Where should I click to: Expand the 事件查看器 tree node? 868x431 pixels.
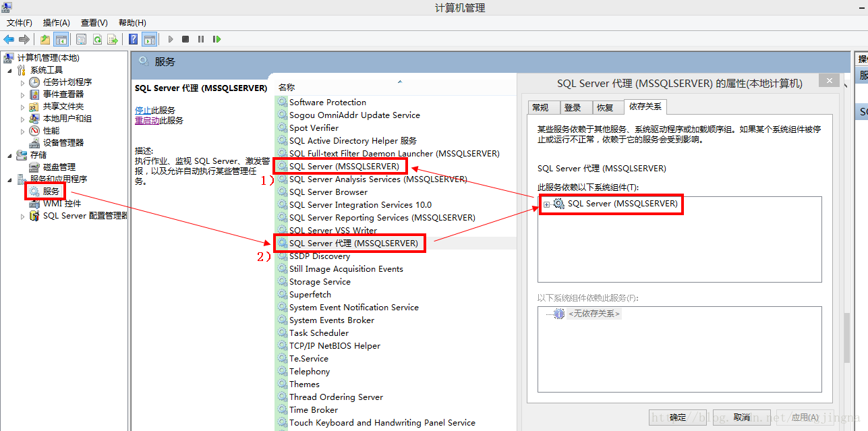click(22, 94)
